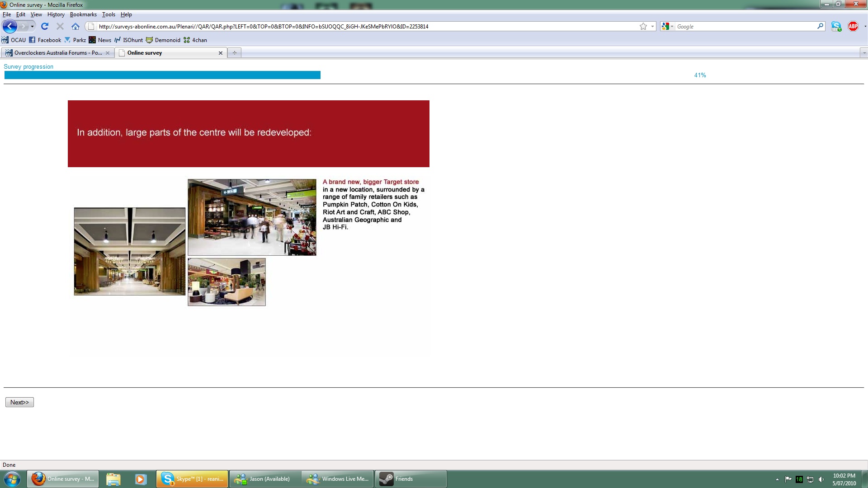Image resolution: width=868 pixels, height=488 pixels.
Task: Open the ISOhunt bookmark
Action: [x=128, y=40]
